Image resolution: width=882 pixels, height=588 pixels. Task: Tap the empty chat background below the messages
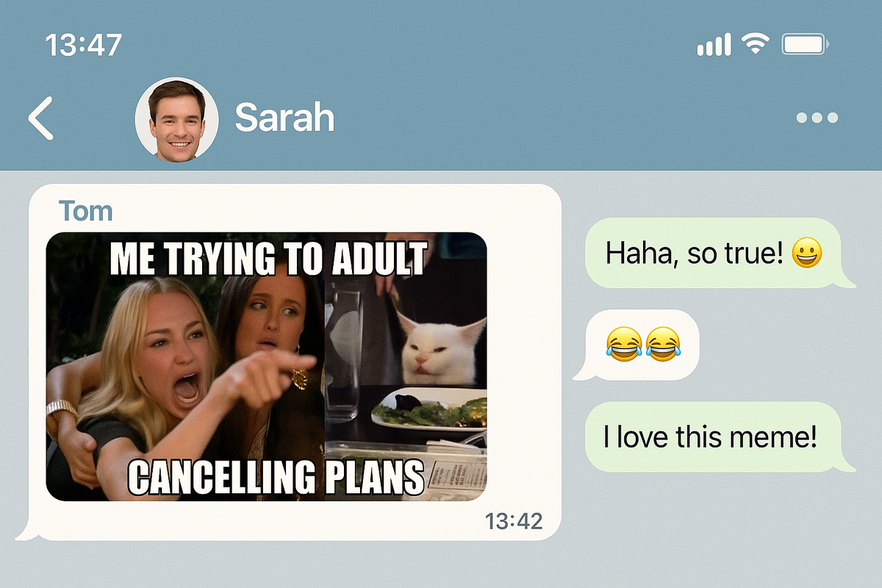click(x=441, y=564)
